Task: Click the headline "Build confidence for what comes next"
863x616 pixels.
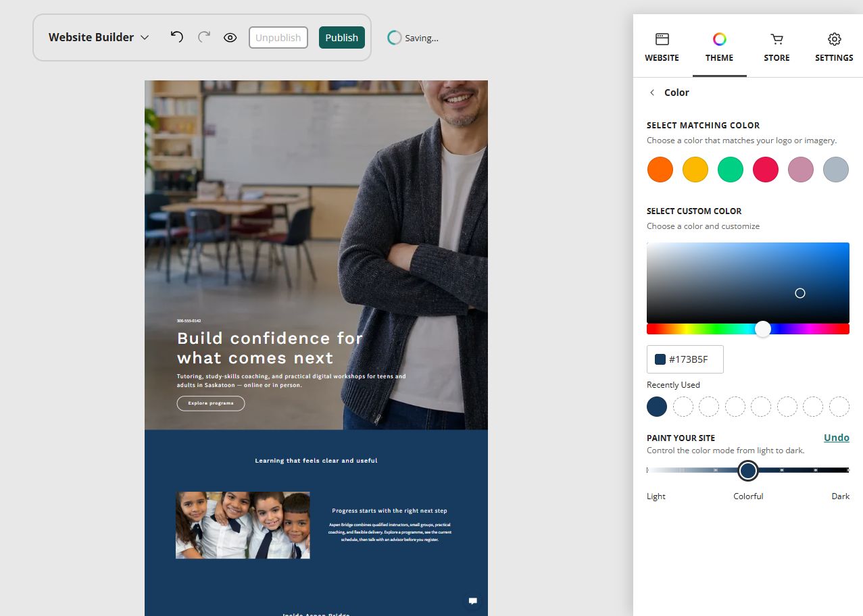Action: coord(270,348)
